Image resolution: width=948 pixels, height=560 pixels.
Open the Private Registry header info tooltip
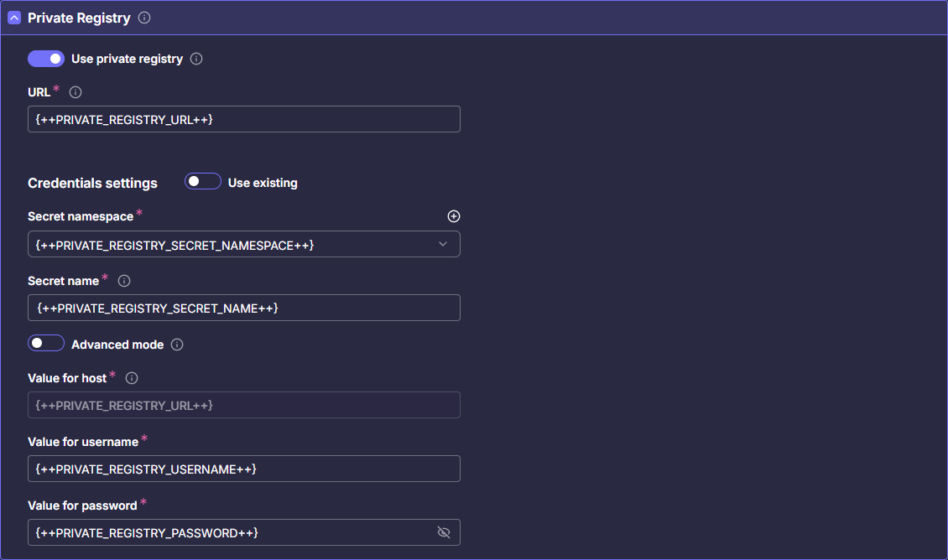point(146,17)
